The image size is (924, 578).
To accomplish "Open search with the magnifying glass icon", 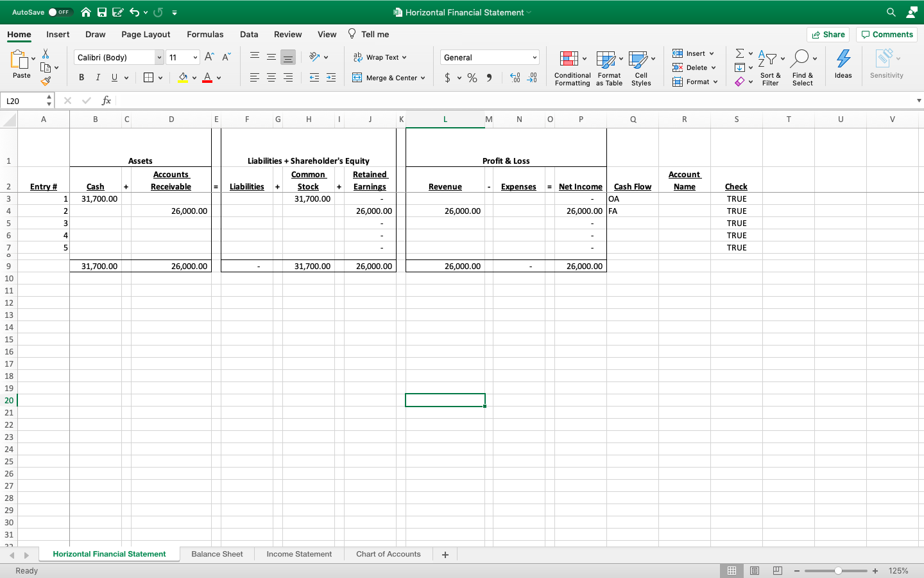I will point(891,12).
